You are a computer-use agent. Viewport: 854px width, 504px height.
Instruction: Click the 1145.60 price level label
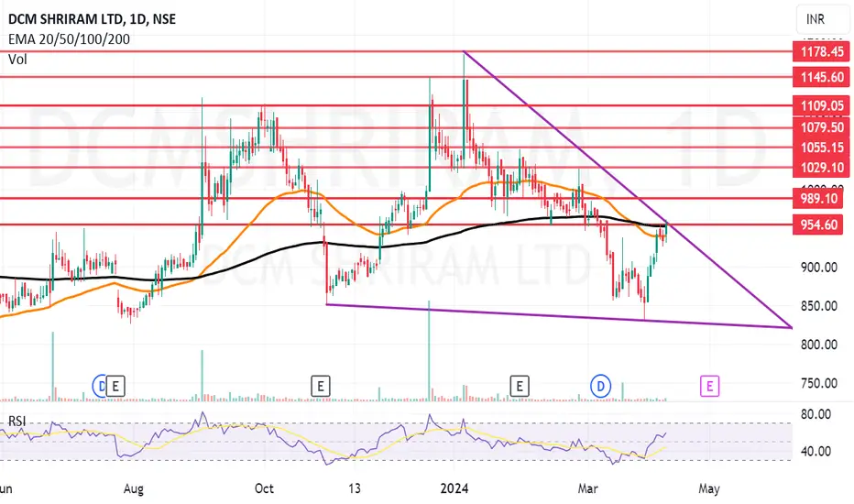tap(821, 77)
